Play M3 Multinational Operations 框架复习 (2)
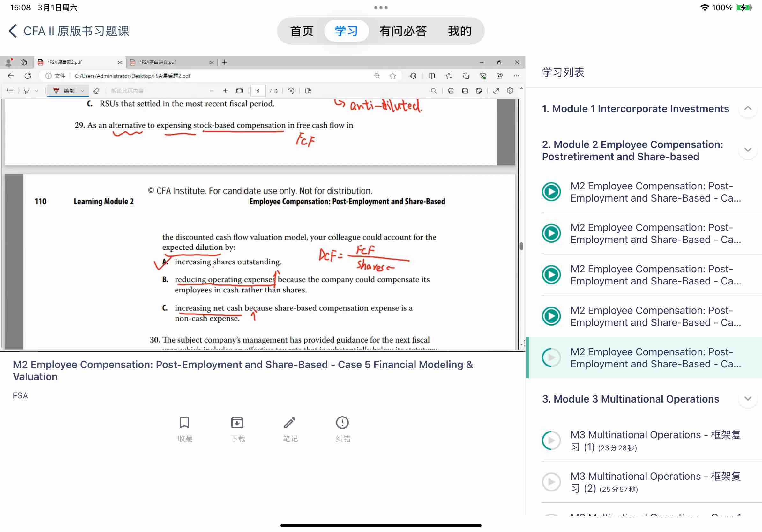The height and width of the screenshot is (532, 762). click(x=551, y=482)
